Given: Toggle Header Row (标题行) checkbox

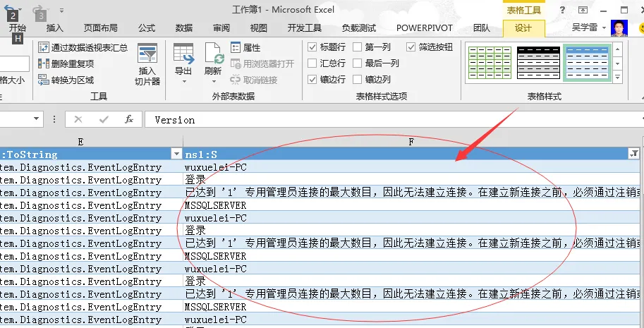Looking at the screenshot, I should pos(312,47).
